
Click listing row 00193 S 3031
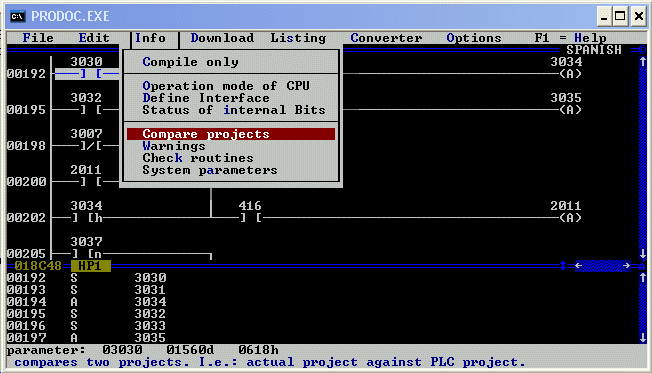pyautogui.click(x=86, y=289)
